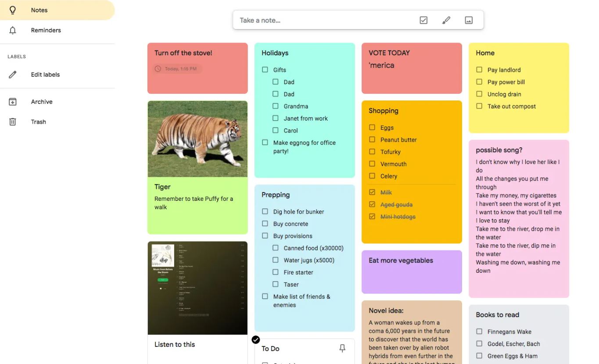
Task: Click the select checkmark on To Do note
Action: (256, 339)
